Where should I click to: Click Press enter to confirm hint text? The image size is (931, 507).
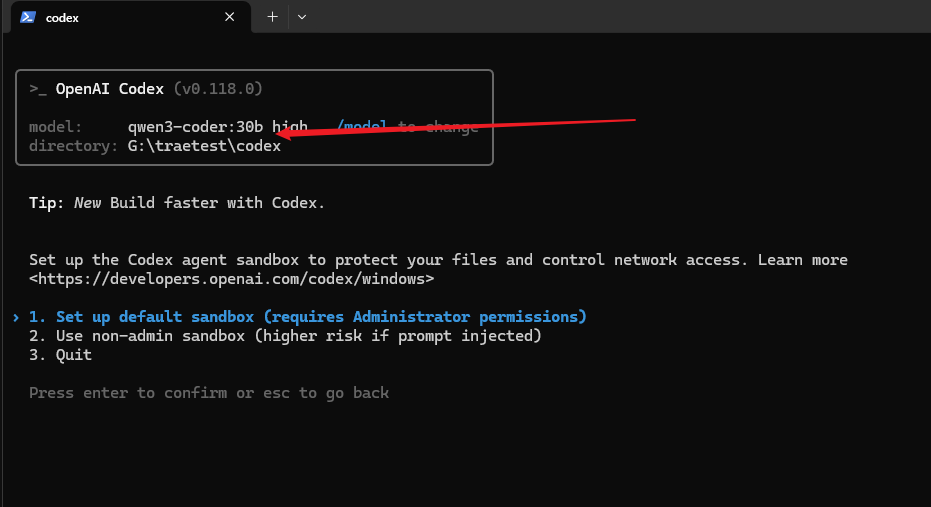click(x=209, y=393)
